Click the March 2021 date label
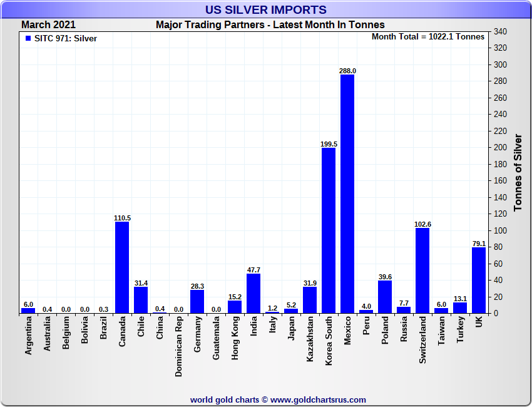 (48, 25)
